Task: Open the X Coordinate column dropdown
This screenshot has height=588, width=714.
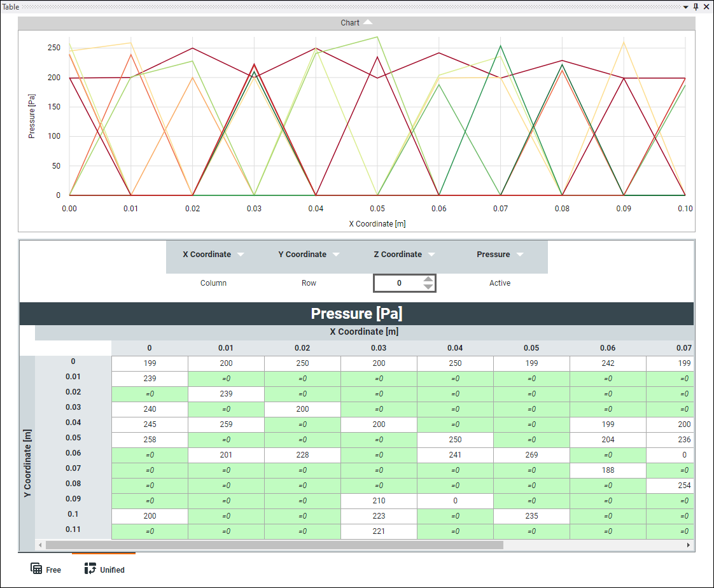Action: [x=241, y=254]
